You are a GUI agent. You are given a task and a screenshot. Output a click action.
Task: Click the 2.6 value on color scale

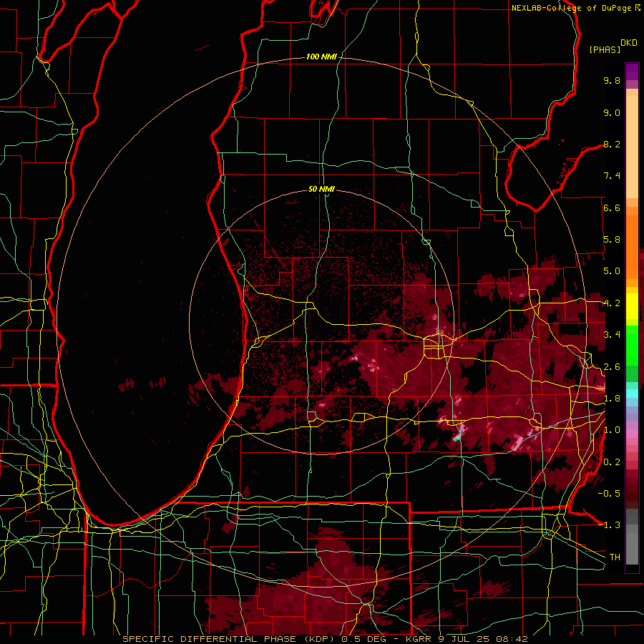click(x=612, y=367)
